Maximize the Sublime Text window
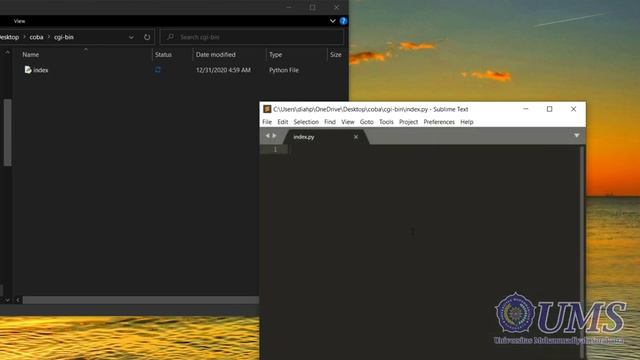Screen dimensions: 640x360 point(549,109)
